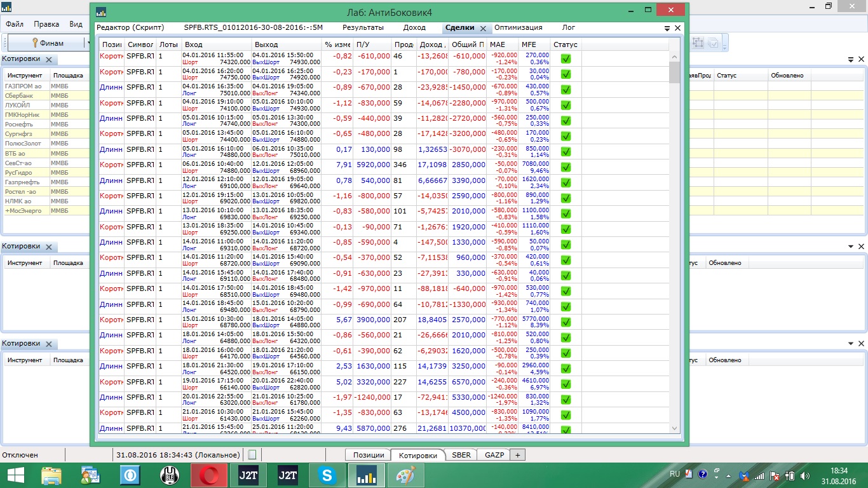The width and height of the screenshot is (868, 488).
Task: Click the trades table vertical scrollbar
Action: click(x=674, y=241)
